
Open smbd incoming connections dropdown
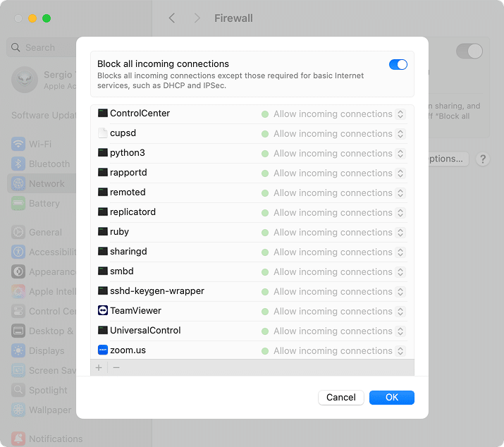coord(400,271)
